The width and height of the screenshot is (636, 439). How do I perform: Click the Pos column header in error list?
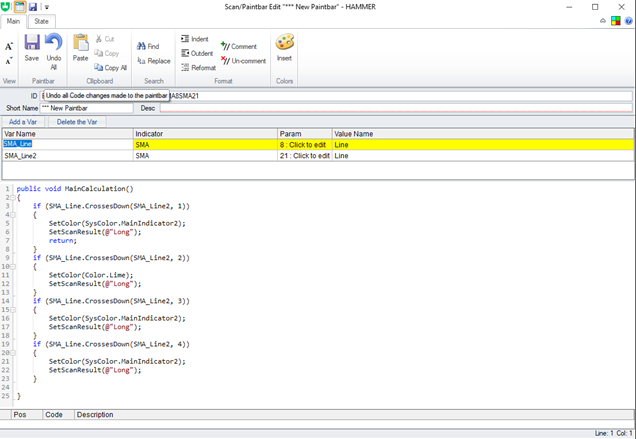coord(27,415)
